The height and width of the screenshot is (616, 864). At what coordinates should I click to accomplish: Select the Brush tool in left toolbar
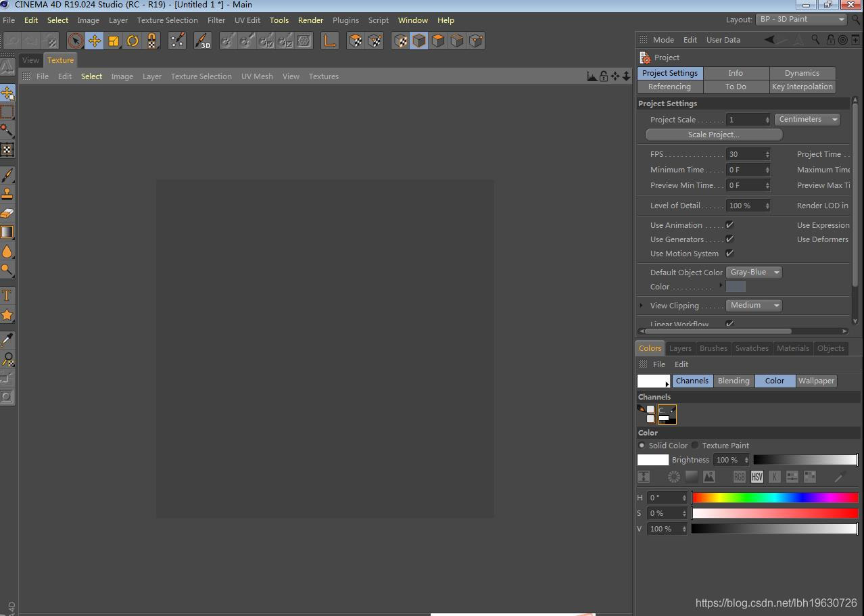coord(7,175)
